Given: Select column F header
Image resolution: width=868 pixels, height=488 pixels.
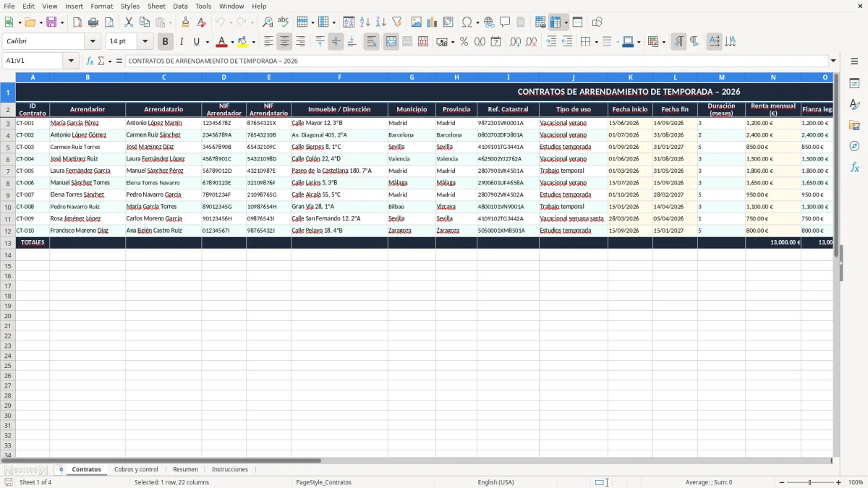Looking at the screenshot, I should tap(339, 77).
